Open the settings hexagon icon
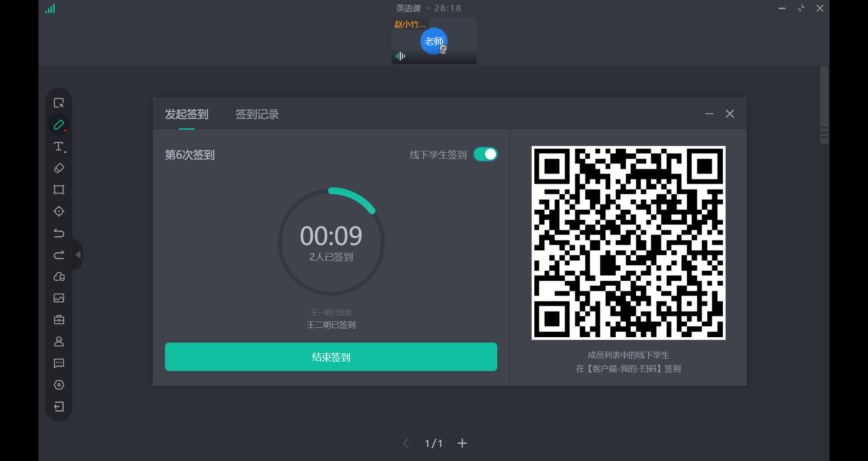 pos(59,385)
